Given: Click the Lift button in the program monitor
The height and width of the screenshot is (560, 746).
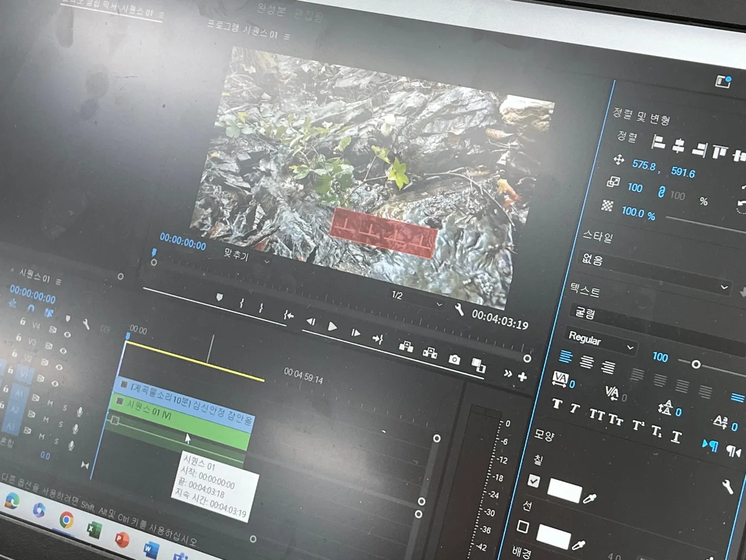Looking at the screenshot, I should click(406, 346).
